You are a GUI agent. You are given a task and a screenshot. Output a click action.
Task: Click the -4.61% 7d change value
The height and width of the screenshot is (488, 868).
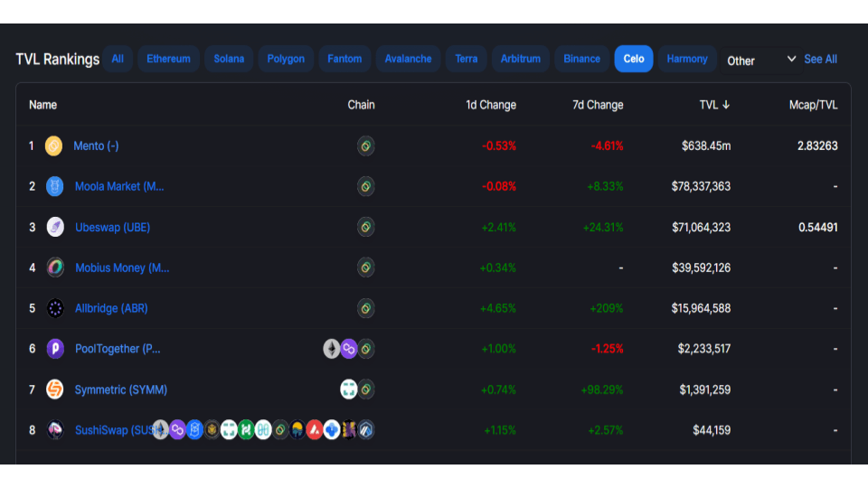click(x=608, y=146)
